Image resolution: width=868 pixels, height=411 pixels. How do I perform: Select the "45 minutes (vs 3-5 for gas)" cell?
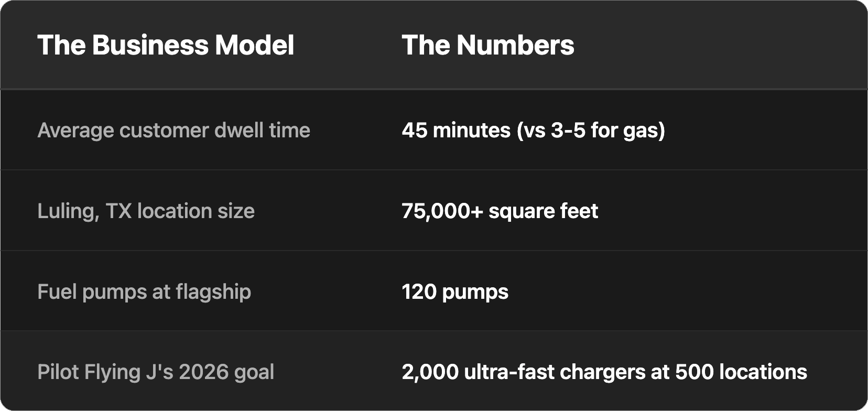pos(533,130)
